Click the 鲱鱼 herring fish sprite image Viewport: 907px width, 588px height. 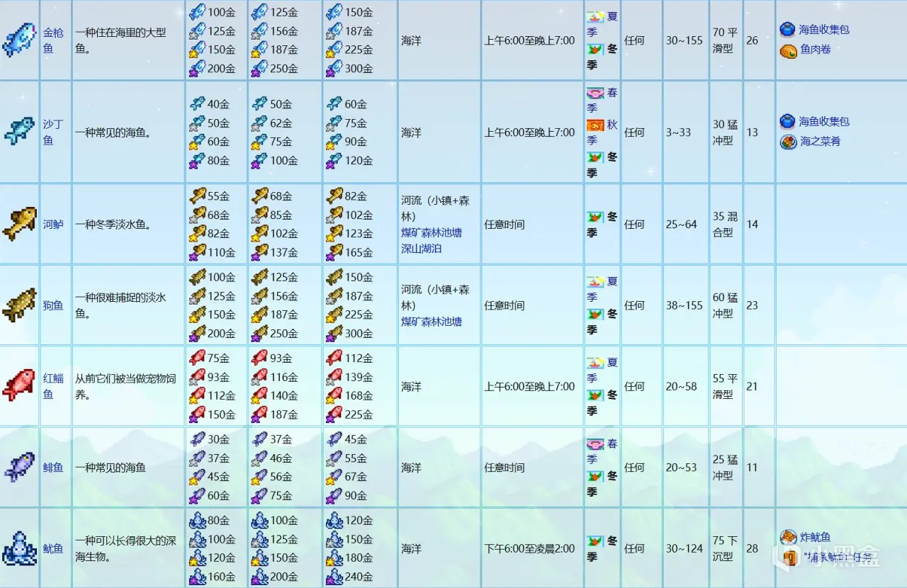point(19,468)
